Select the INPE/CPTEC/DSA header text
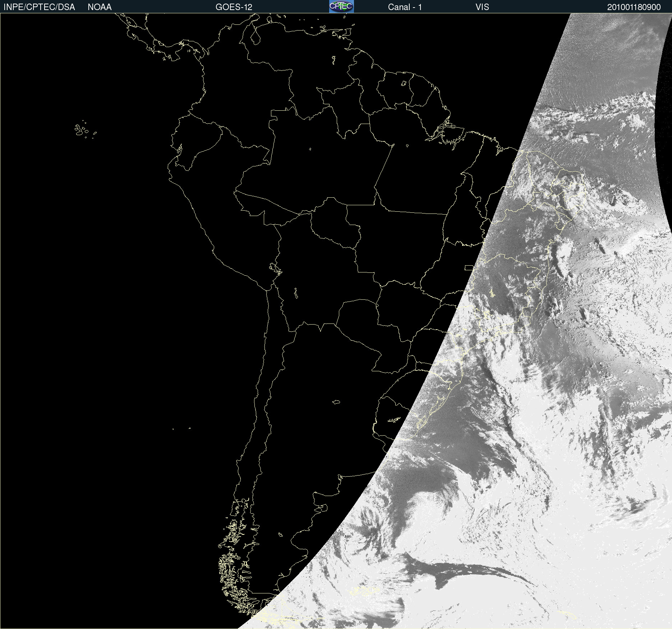 point(39,7)
